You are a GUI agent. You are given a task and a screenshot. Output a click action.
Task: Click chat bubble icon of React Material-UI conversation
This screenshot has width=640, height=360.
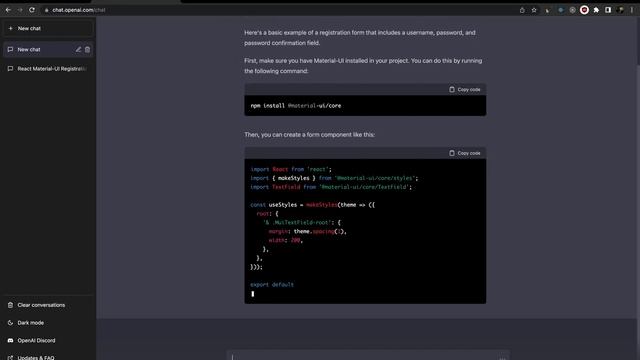pyautogui.click(x=10, y=69)
